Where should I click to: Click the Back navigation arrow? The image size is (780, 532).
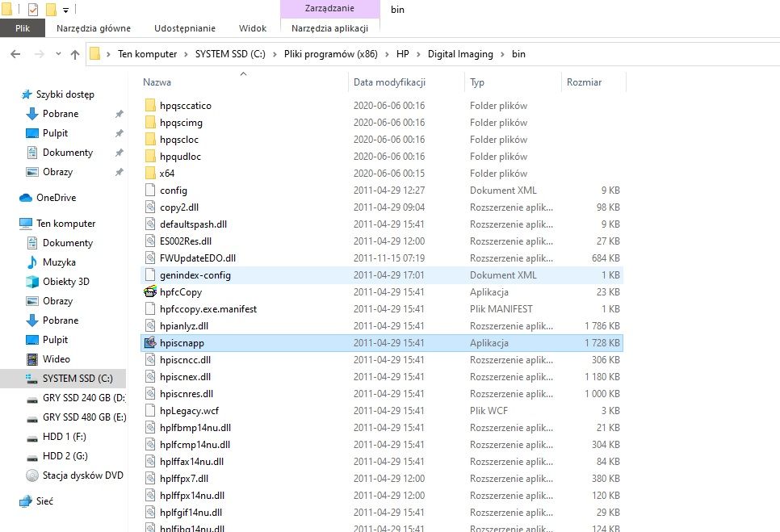(x=15, y=54)
